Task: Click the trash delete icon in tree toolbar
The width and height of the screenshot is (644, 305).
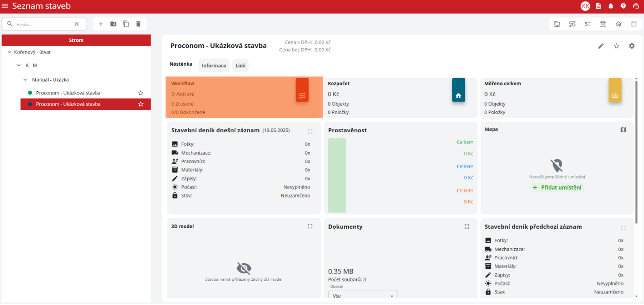Action: 138,24
